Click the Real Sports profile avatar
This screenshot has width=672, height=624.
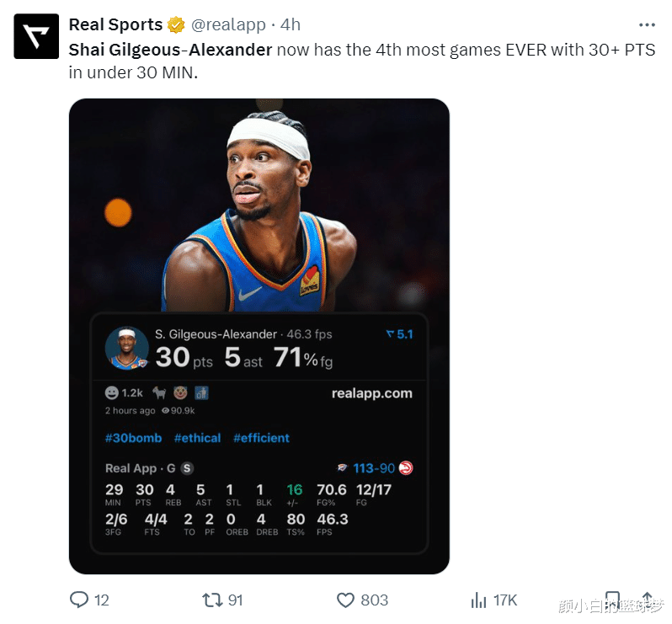pos(36,36)
